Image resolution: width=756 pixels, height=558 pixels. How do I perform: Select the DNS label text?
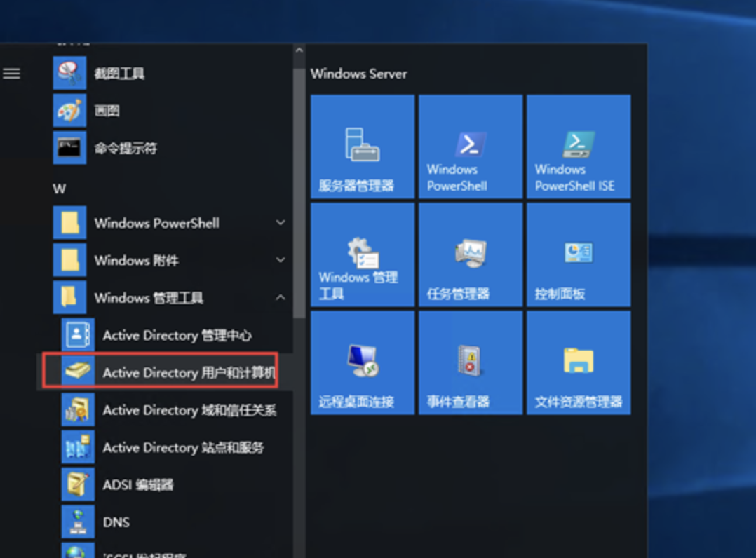(116, 522)
